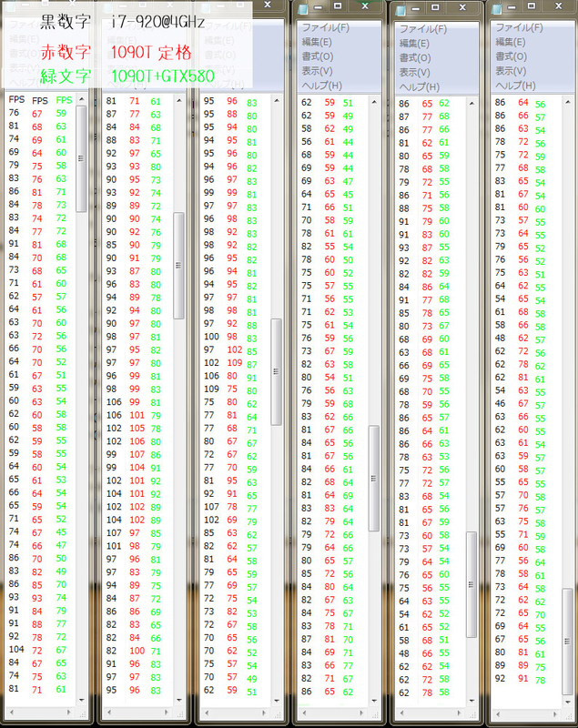Open 表示(V) menu in the fourth Notepad window
Screen dimensions: 578x728
click(317, 71)
